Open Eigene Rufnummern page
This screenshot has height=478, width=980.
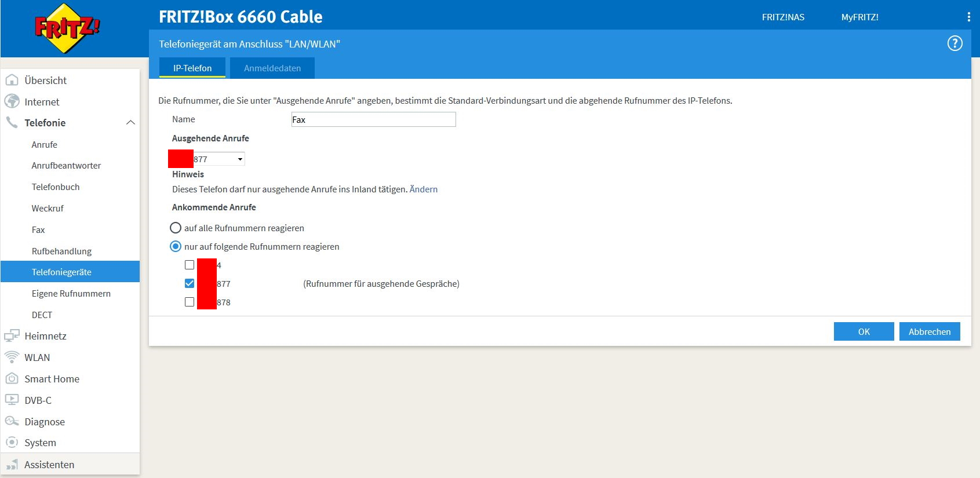coord(70,293)
